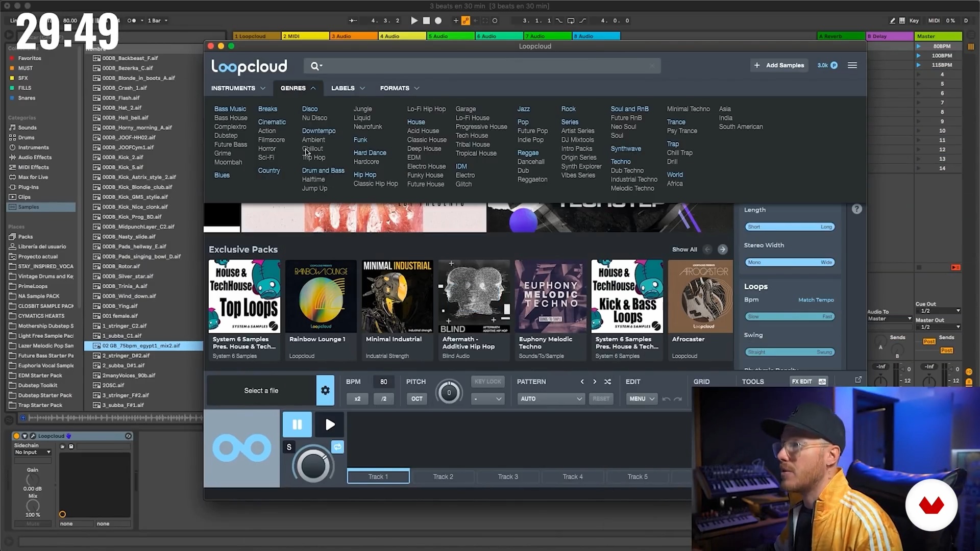Open the Drums category in Ableton browser

(x=26, y=137)
